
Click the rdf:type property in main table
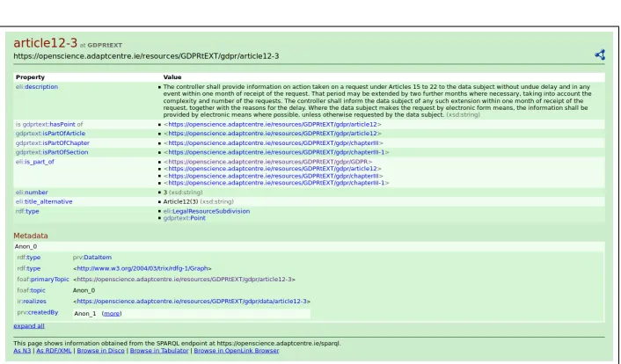click(27, 211)
